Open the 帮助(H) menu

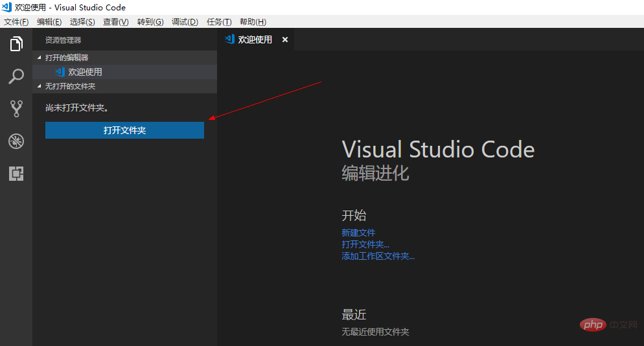tap(253, 22)
